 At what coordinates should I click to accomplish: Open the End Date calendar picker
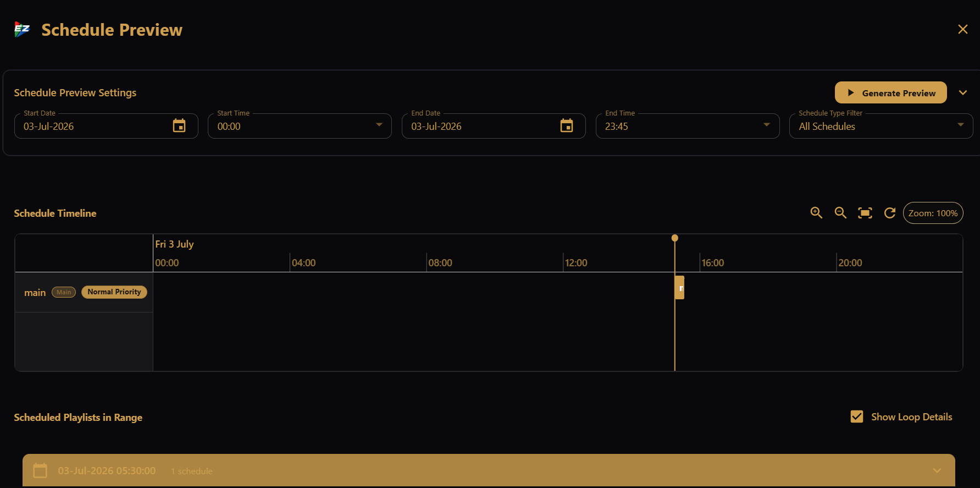567,126
